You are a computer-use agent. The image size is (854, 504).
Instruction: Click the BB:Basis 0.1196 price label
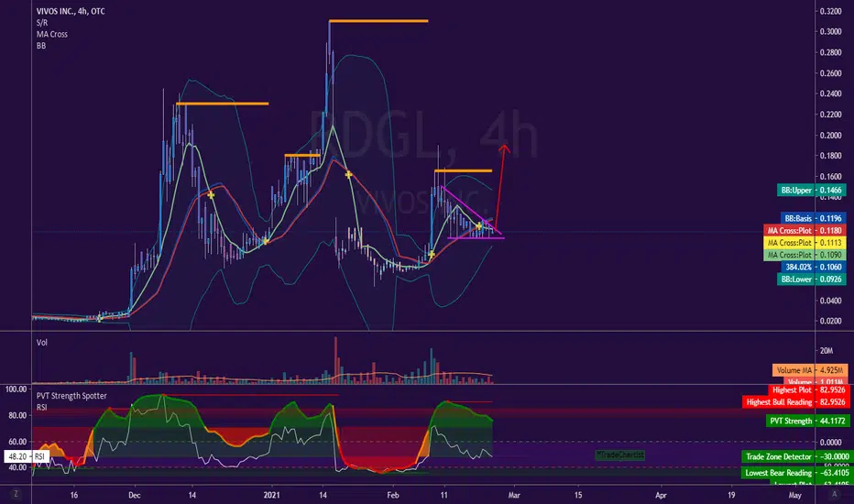pos(813,218)
